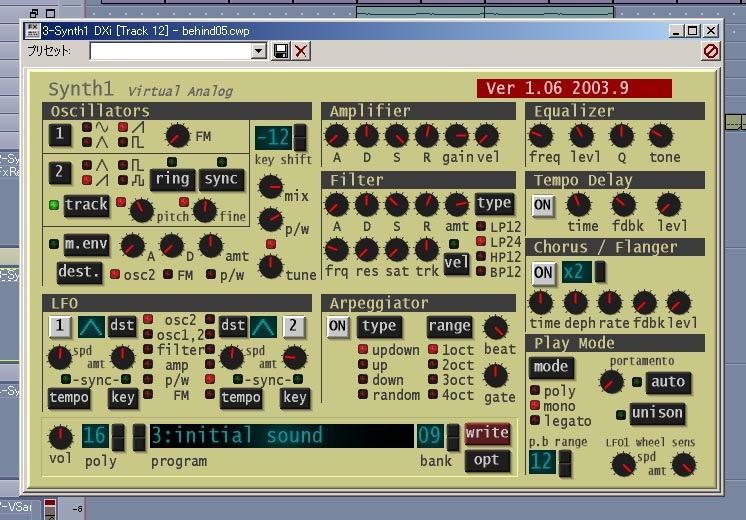This screenshot has height=520, width=746.
Task: Click the arpeggiator beat knob
Action: pos(496,327)
